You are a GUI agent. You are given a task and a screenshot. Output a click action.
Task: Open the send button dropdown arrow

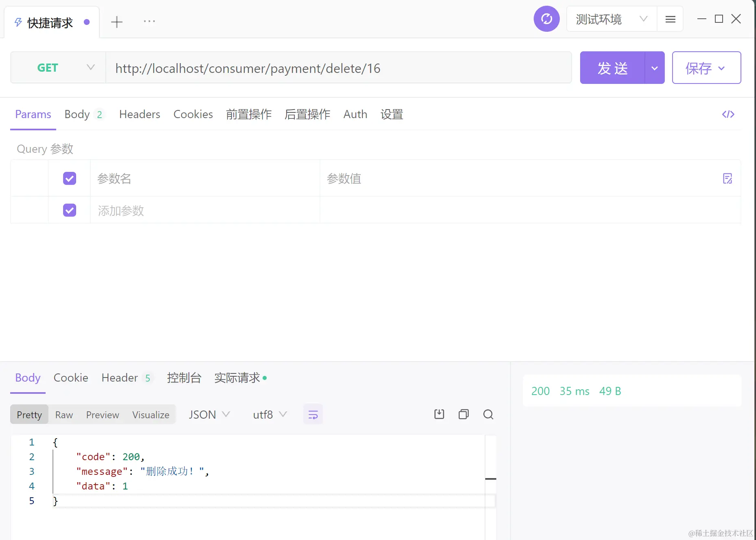pyautogui.click(x=655, y=68)
